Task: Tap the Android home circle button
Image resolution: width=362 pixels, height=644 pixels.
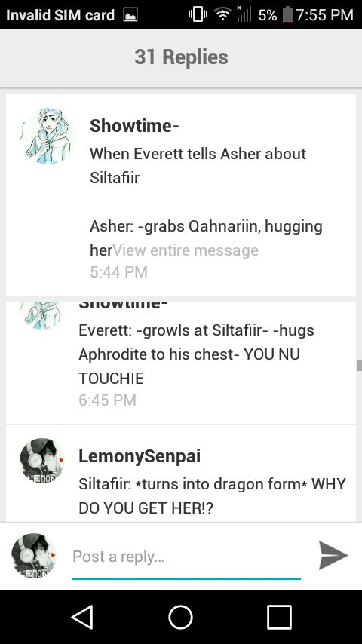Action: tap(181, 617)
